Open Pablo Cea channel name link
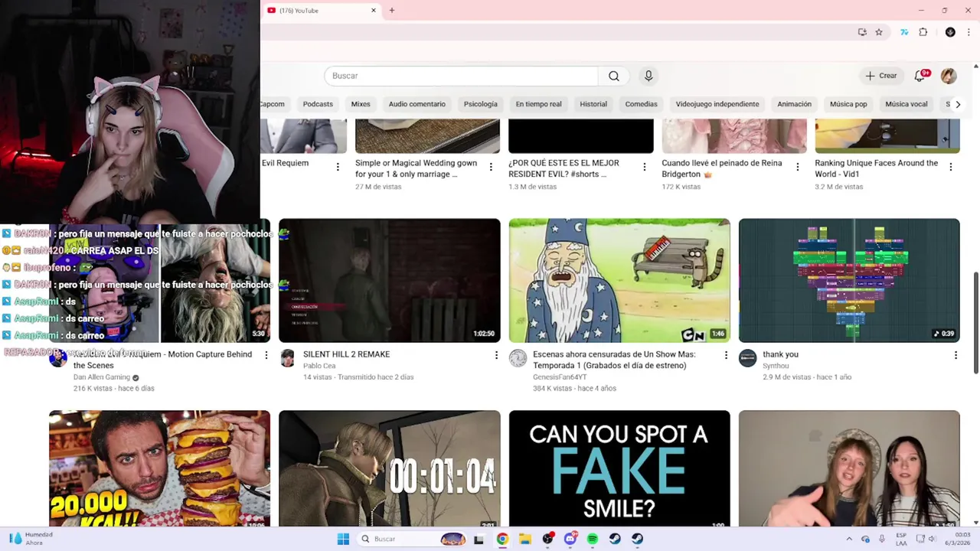Screen dimensions: 980x551 tap(319, 366)
